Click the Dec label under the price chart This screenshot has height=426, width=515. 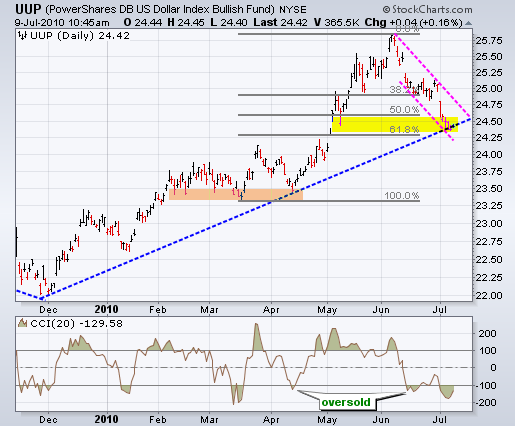tap(48, 310)
